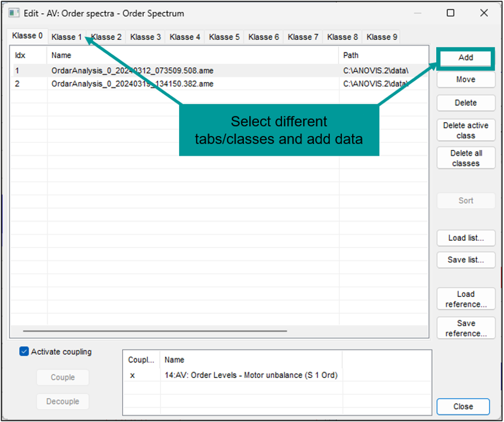Select file OrdarAnalysis_0_20240319_134150.382.ame
This screenshot has height=422, width=504.
tap(220, 84)
